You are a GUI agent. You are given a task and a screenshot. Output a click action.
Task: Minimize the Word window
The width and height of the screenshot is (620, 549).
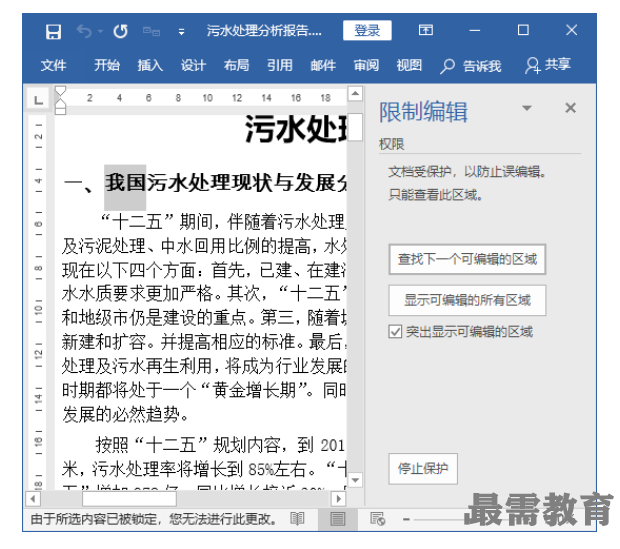tap(474, 30)
